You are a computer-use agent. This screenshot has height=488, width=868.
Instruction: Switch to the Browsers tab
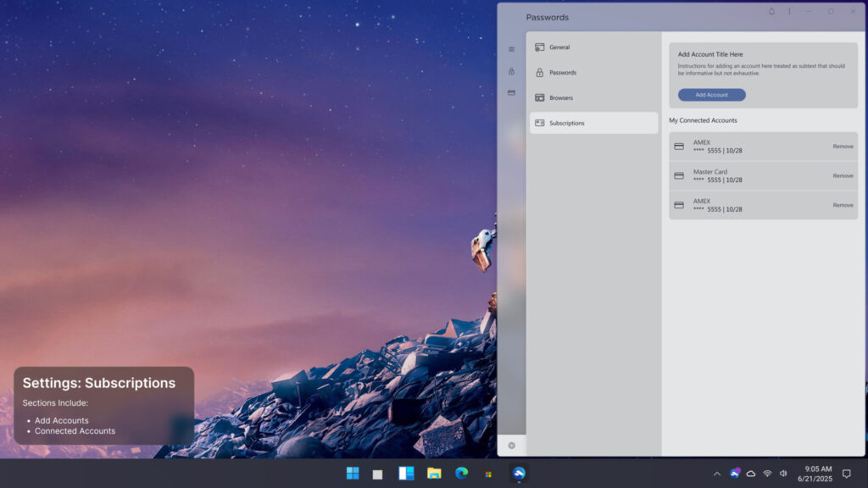tap(593, 97)
